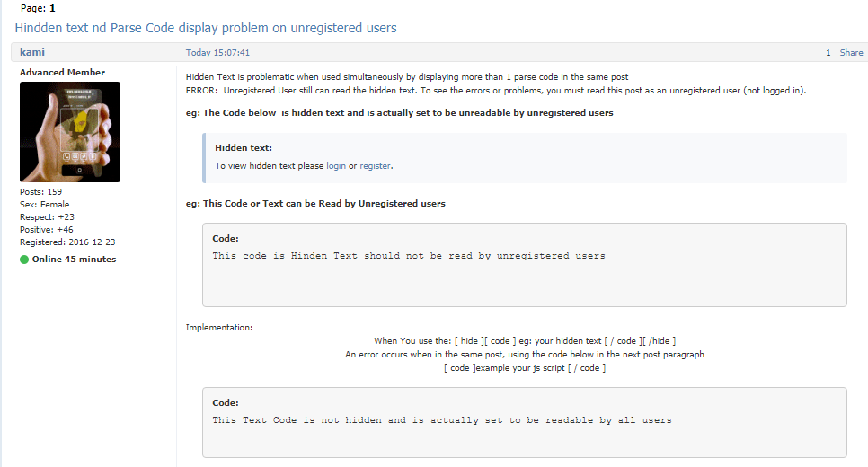Click the 'This Text Code is not hidden' code text

[x=442, y=420]
